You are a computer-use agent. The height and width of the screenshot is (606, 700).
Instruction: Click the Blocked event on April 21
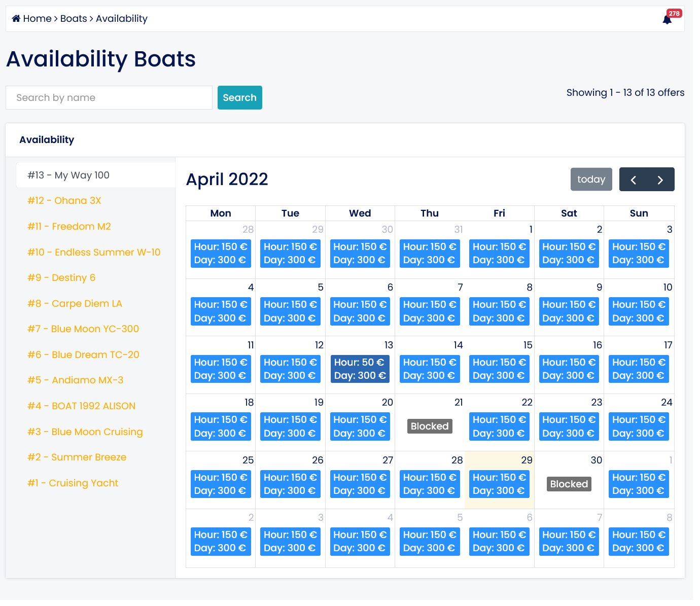pos(430,426)
